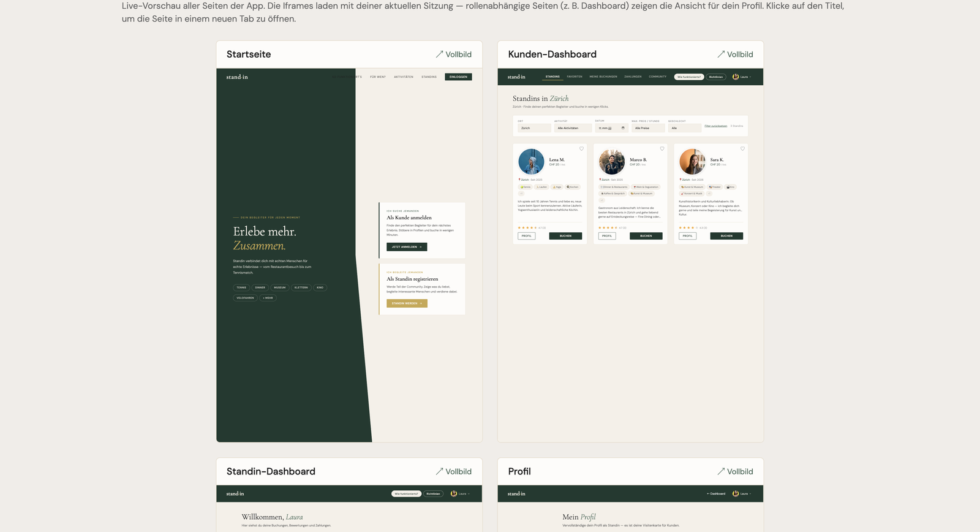Select the Kino chip on the Startseite hero
Image resolution: width=980 pixels, height=532 pixels.
320,287
